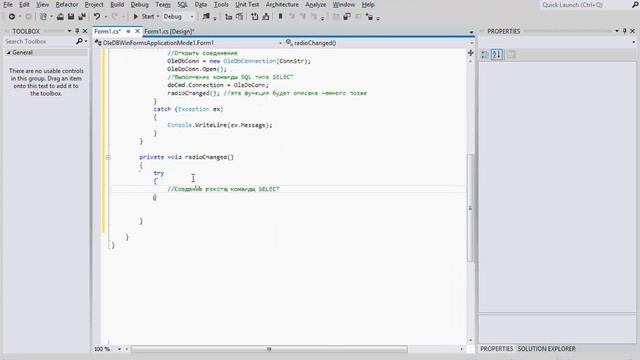Image resolution: width=640 pixels, height=360 pixels.
Task: Open the Tools menu
Action: (221, 4)
